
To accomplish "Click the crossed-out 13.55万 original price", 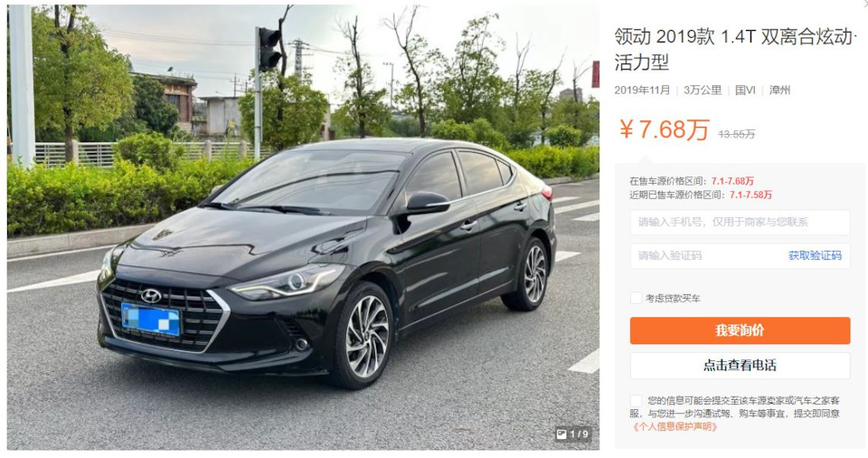I will [x=736, y=134].
